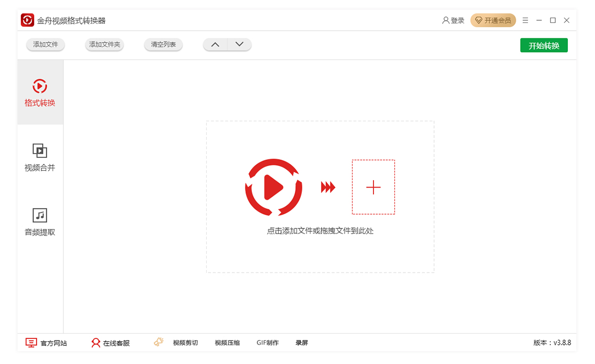Maximize the converter window
The width and height of the screenshot is (595, 364).
point(553,21)
